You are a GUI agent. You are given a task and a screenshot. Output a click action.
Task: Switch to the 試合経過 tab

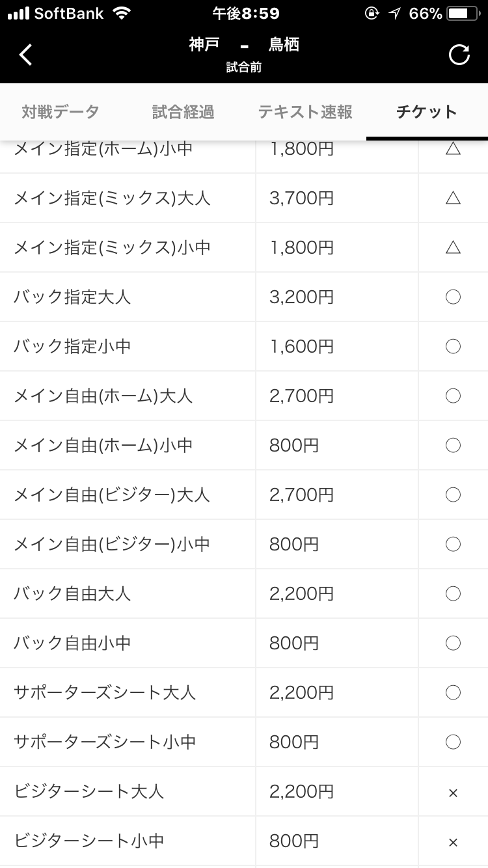tap(183, 112)
